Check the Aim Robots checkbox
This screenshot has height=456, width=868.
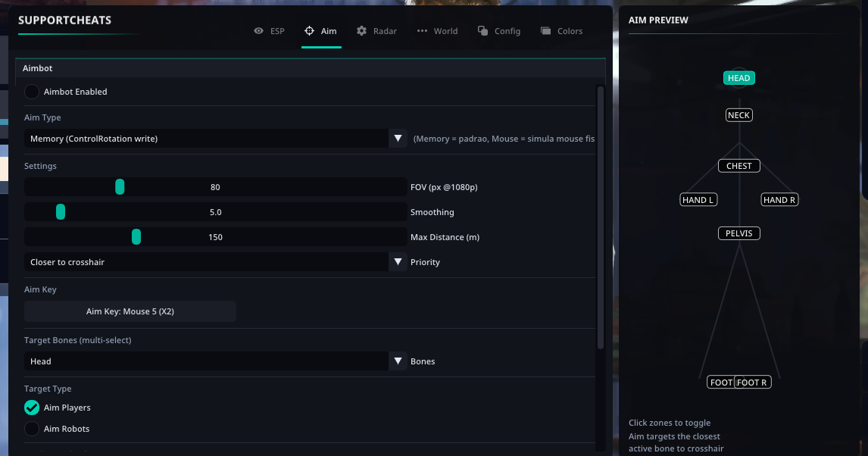pos(32,429)
